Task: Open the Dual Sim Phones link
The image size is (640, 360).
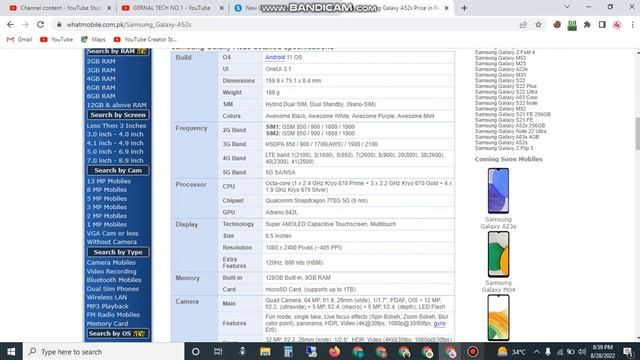Action: click(113, 289)
